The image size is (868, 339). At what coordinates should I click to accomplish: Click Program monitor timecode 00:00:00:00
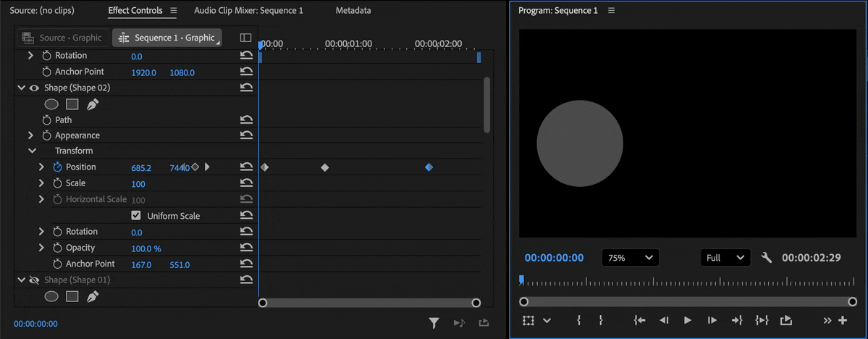(554, 258)
